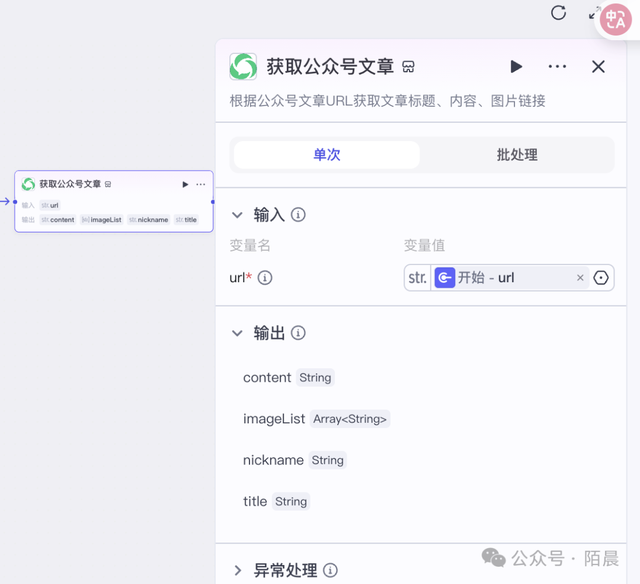640x584 pixels.
Task: Click the plugin logo on the canvas node
Action: coord(28,184)
